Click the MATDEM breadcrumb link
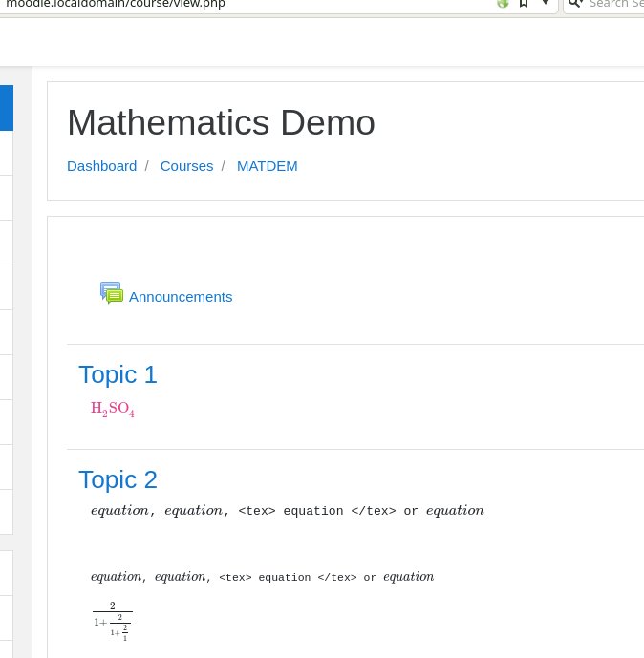644x658 pixels. 267,166
